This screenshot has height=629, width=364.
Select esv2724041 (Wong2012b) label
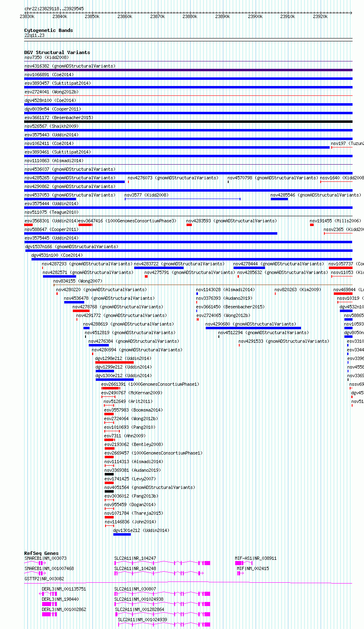tap(52, 92)
